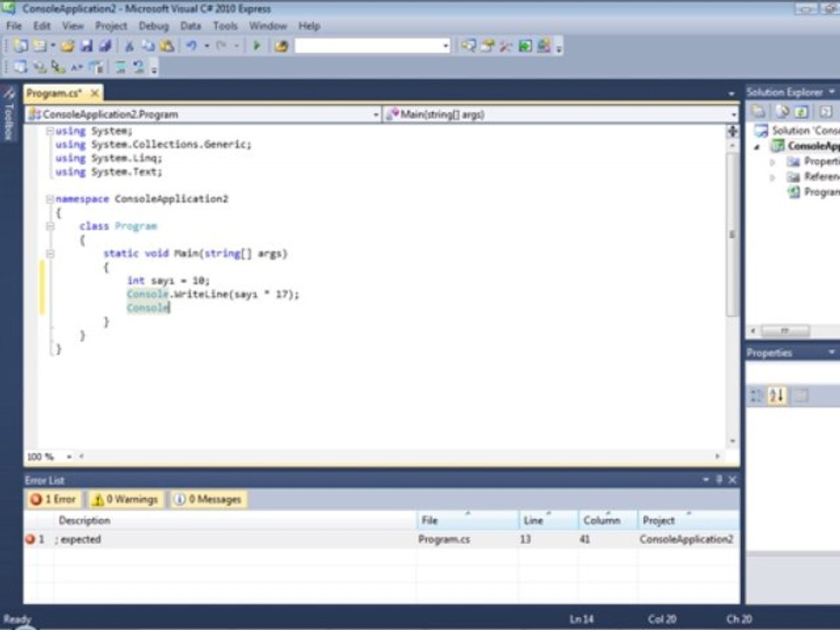This screenshot has width=840, height=630.
Task: Click the first icon in the second toolbar row
Action: point(20,67)
